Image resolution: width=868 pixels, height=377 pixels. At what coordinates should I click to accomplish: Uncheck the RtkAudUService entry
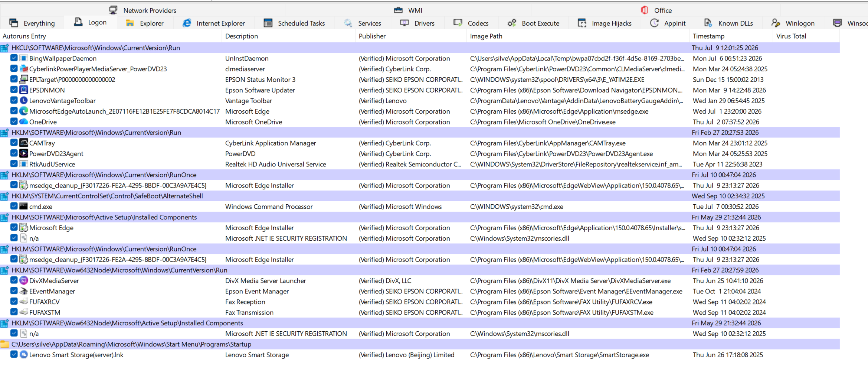click(x=14, y=164)
